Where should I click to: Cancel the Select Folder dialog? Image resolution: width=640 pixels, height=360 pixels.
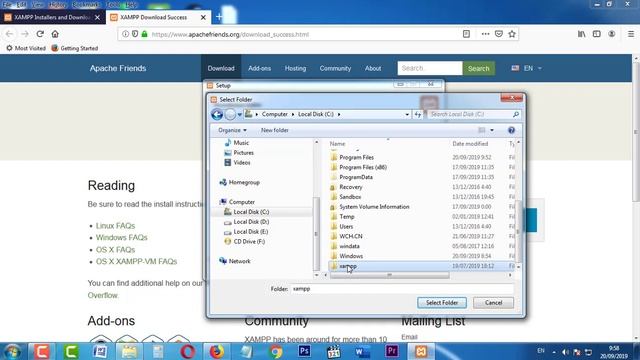493,302
